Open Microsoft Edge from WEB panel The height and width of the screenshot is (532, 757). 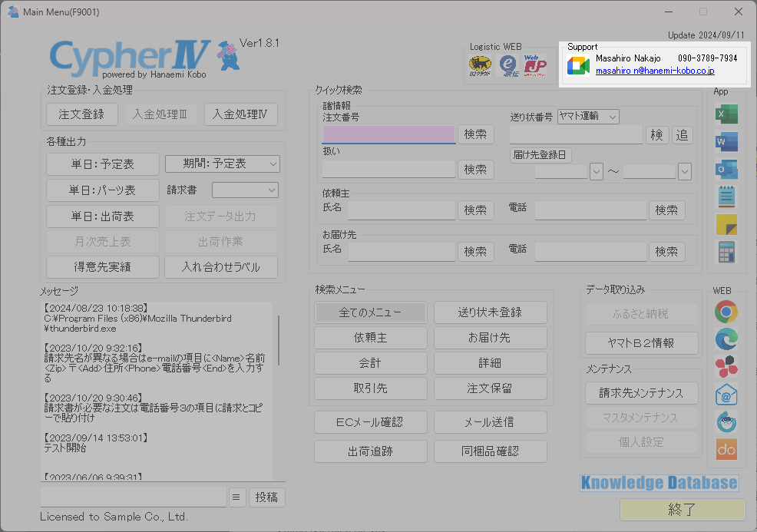pos(726,339)
